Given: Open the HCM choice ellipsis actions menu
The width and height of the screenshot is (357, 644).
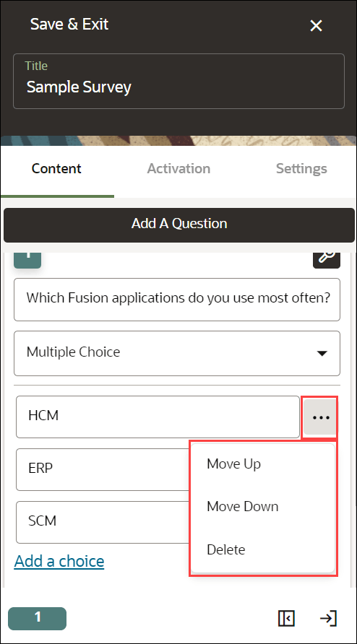Looking at the screenshot, I should 321,417.
